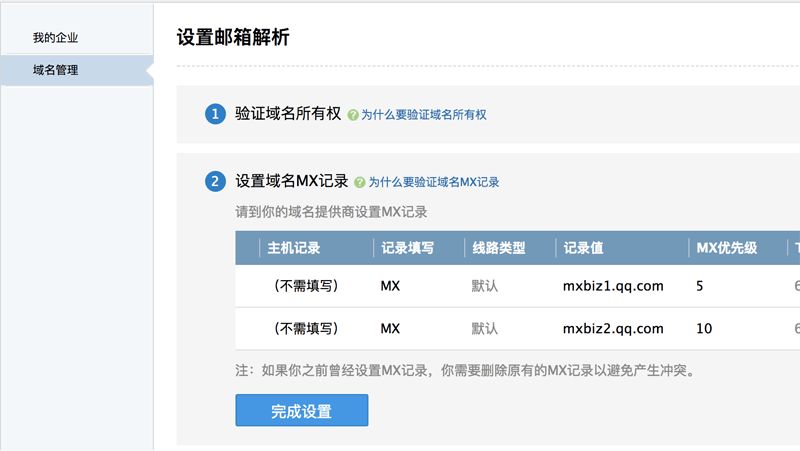
Task: Click the green help icon beside 设置域名MX记录
Action: 360,183
